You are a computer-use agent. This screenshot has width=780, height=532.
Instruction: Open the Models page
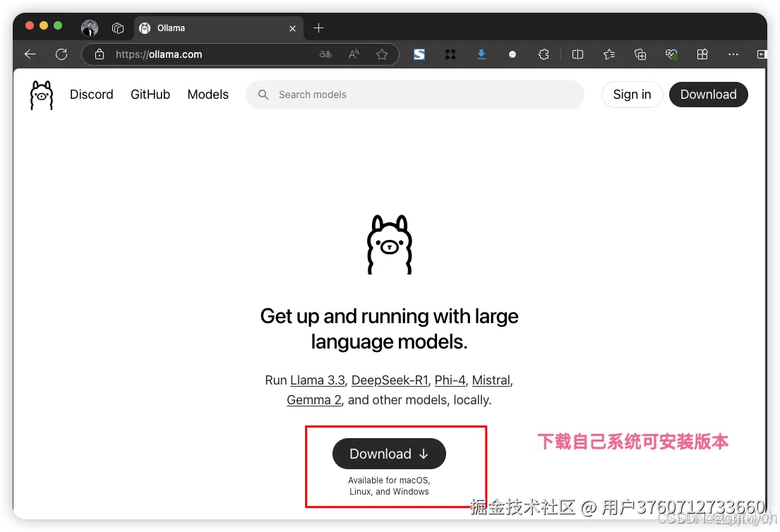208,95
